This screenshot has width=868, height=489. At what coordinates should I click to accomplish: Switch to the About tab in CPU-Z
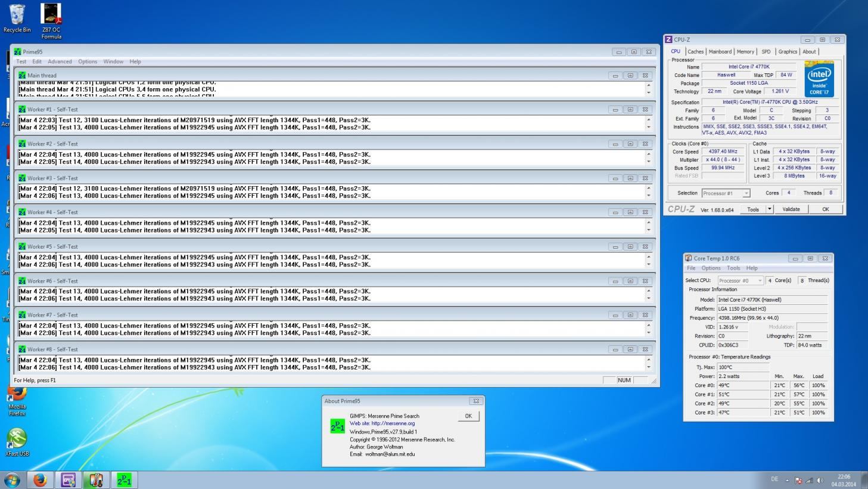coord(809,52)
